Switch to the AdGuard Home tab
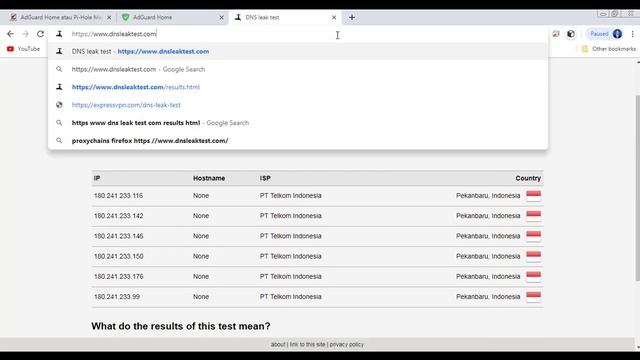 click(172, 18)
